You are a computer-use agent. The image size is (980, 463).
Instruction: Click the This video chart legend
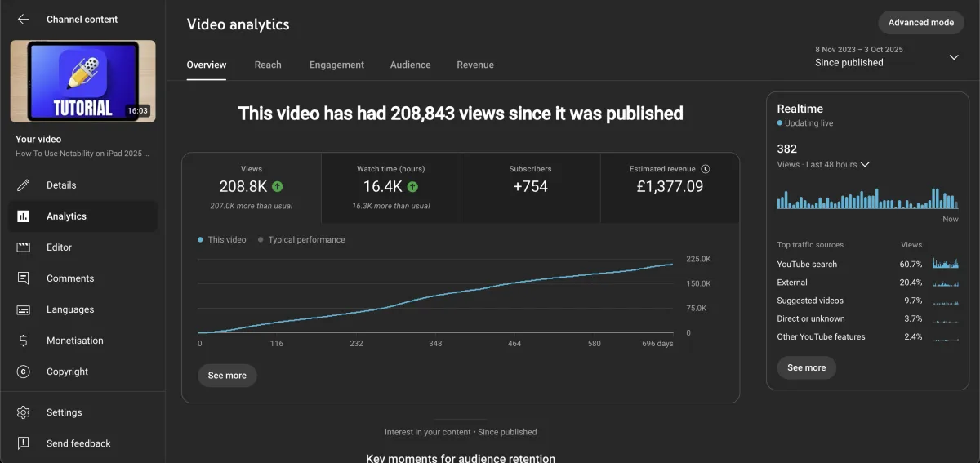[x=222, y=240]
